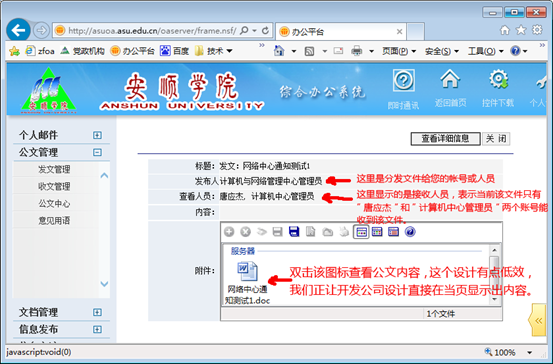The height and width of the screenshot is (364, 553).
Task: Expand the 文档管理 section plus box
Action: [97, 312]
